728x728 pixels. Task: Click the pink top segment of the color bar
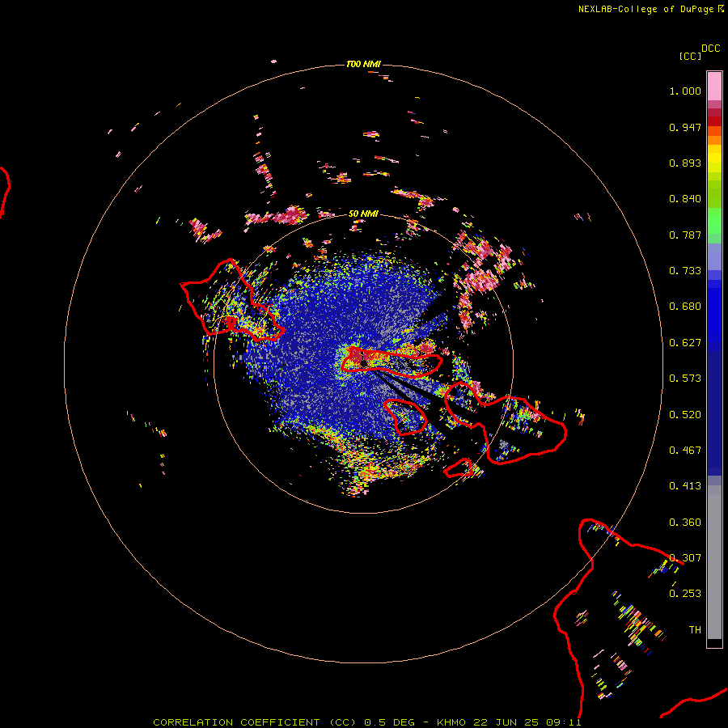pos(714,87)
